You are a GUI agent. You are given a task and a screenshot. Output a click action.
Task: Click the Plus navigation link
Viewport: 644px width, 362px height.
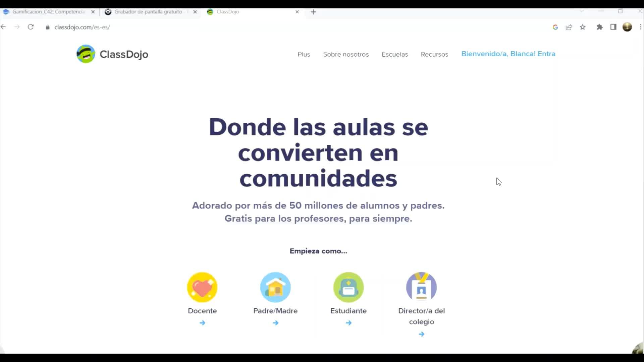[x=304, y=54]
